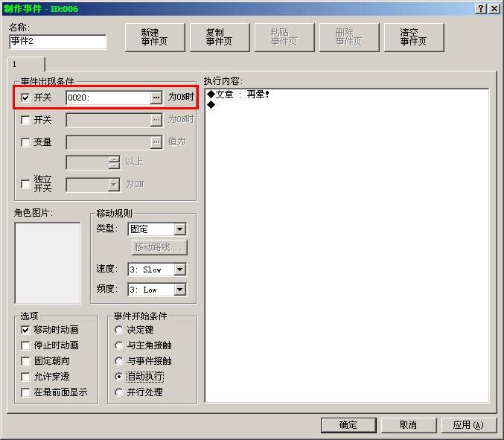Viewport: 504px width, 440px height.
Task: Select 与主角接触 start condition
Action: (x=119, y=345)
